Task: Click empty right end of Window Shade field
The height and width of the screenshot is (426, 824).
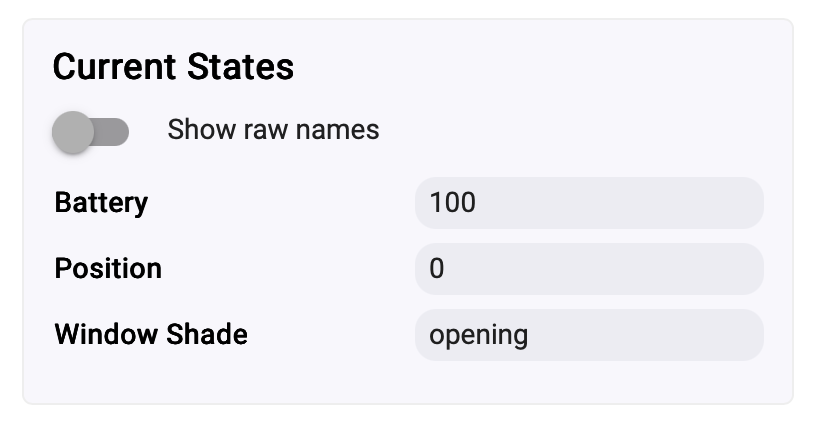Action: click(720, 334)
